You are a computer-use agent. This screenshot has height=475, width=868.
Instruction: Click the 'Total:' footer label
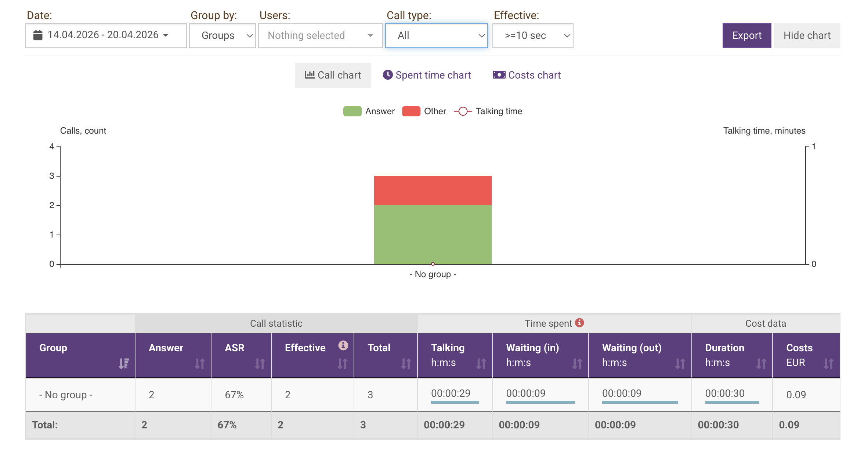coord(45,425)
